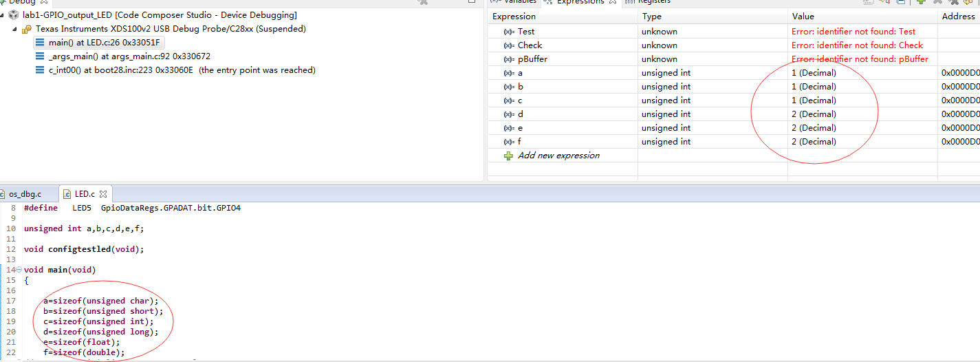Select the XDS100v2 USB Debug Probe/C28xx thread
This screenshot has width=980, height=362.
tap(171, 29)
